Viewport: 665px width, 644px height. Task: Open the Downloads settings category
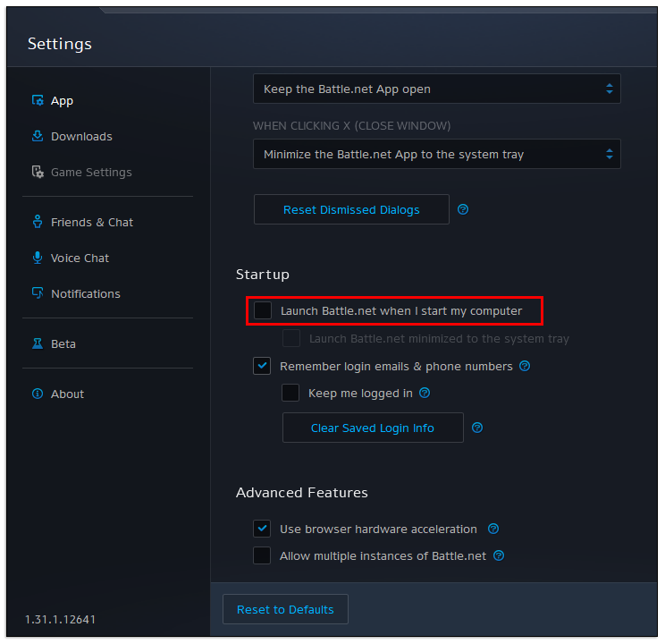click(81, 136)
